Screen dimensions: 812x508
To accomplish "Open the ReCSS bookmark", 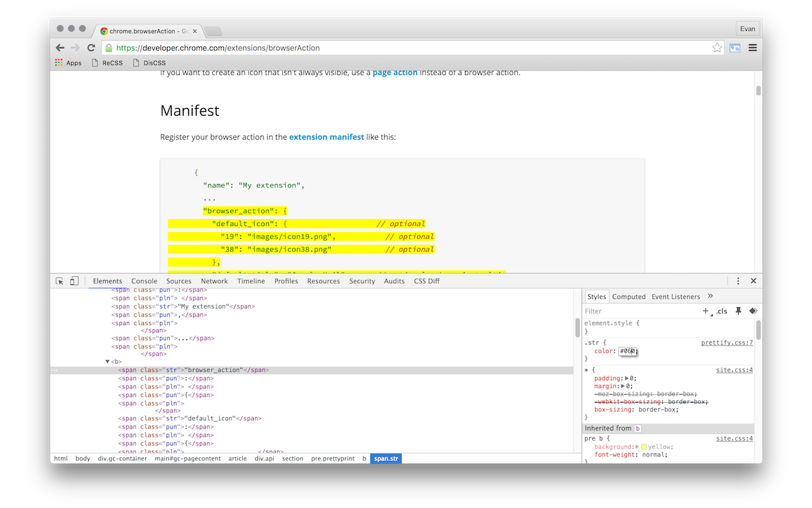I will tap(107, 63).
